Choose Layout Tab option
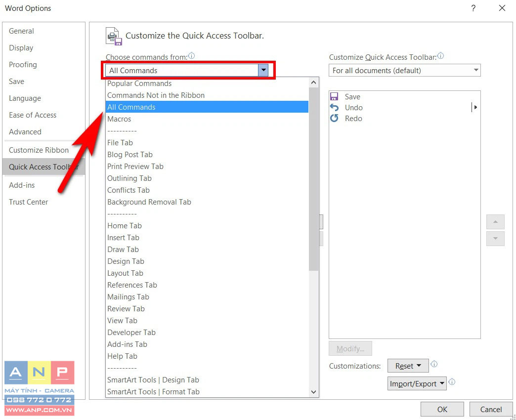Viewport: 516px width, 420px height. coord(207,273)
